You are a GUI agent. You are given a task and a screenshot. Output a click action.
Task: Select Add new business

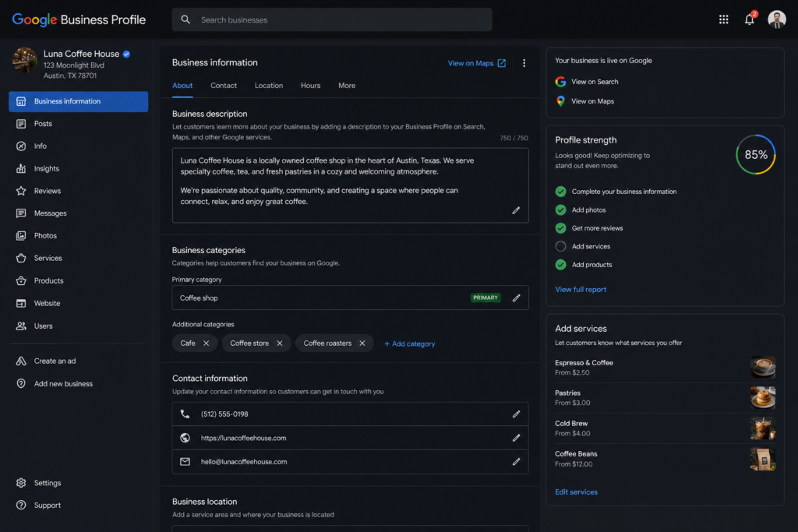[x=79, y=384]
